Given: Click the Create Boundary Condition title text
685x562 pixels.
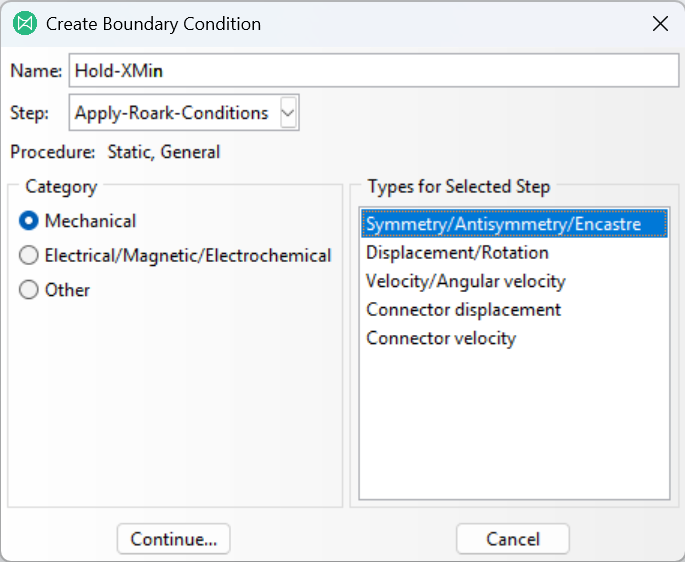Looking at the screenshot, I should 153,24.
